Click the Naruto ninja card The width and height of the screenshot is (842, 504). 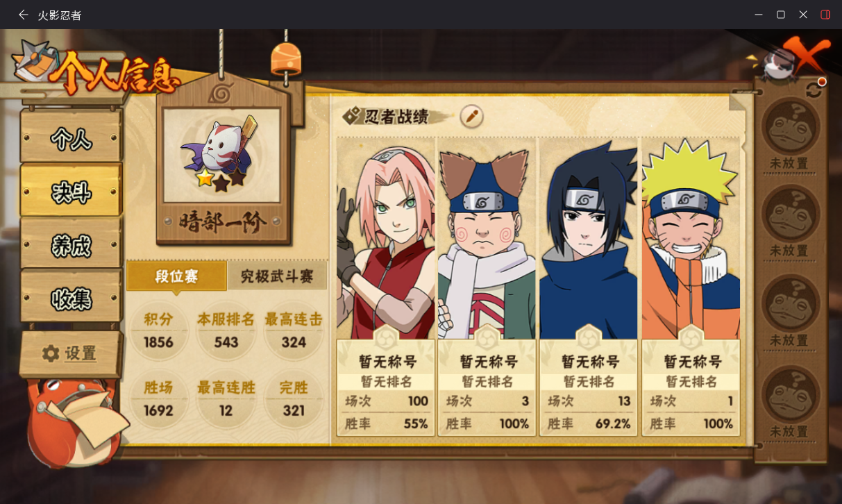point(691,286)
